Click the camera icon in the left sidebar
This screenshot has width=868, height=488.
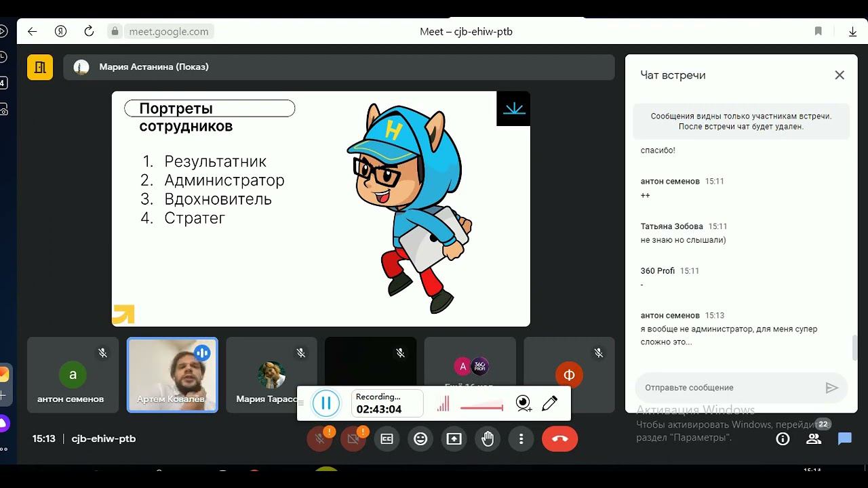3,108
